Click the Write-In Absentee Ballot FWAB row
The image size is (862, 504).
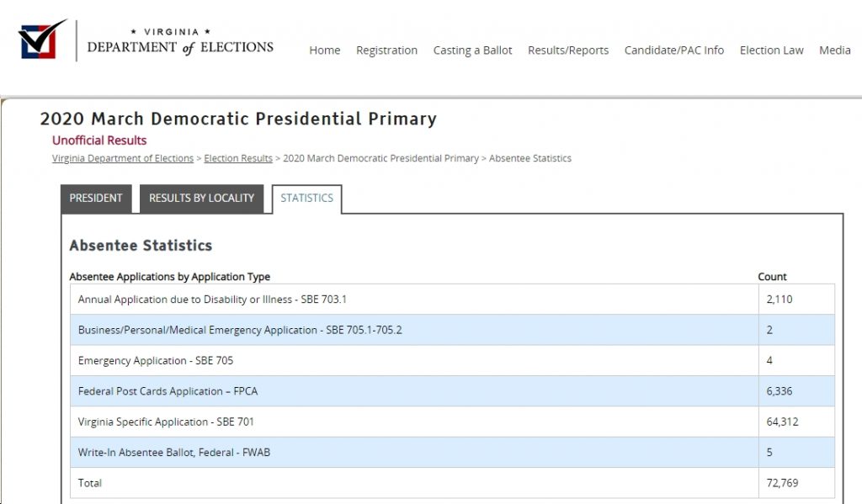point(452,453)
